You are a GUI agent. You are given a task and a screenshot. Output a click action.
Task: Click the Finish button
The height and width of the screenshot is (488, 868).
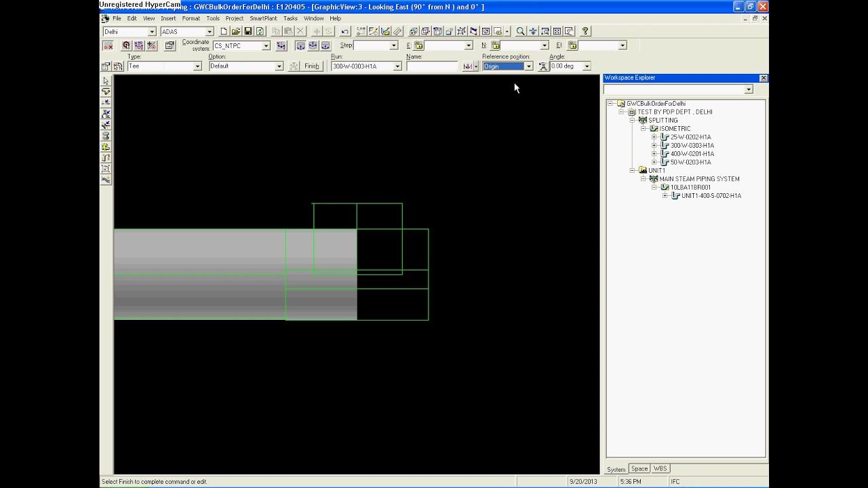tap(312, 66)
